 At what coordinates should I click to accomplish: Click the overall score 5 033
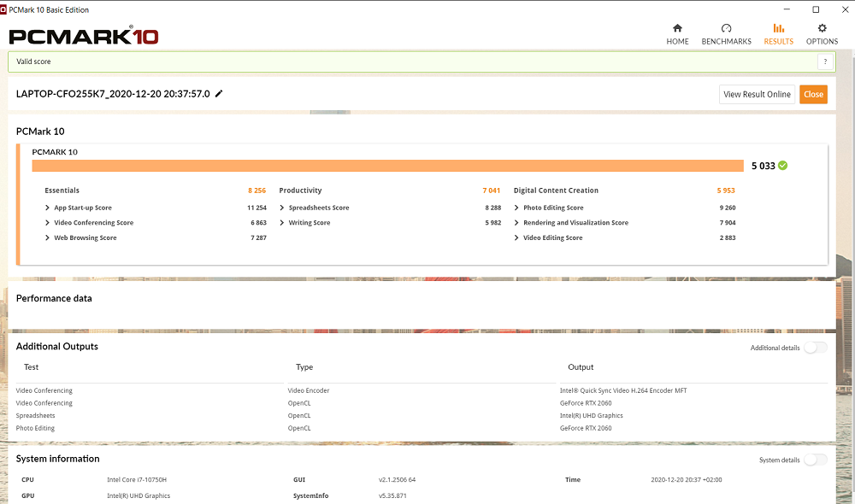[x=763, y=166]
